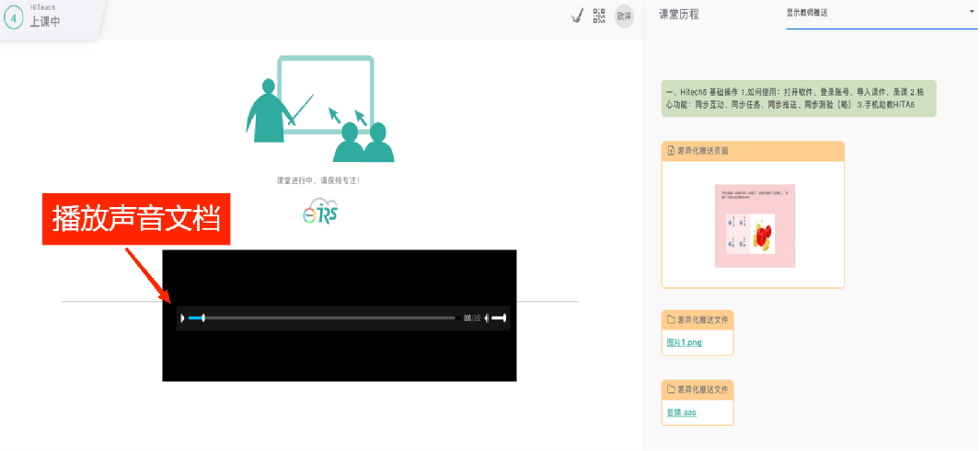Open the 图片1.png file link
This screenshot has height=451, width=980.
click(684, 342)
